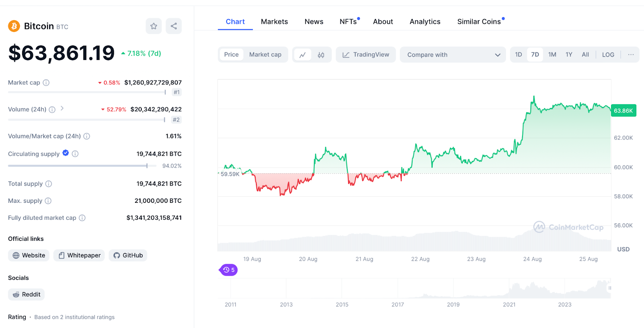Click the 63.86K current price label

[x=623, y=111]
